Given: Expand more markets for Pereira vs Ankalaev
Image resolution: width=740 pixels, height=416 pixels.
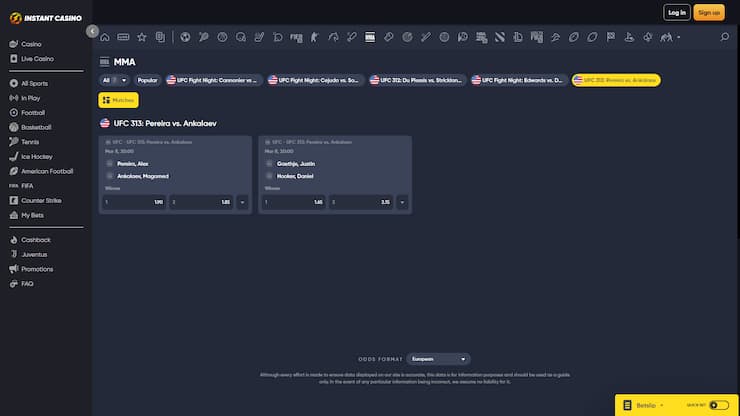Looking at the screenshot, I should [243, 202].
